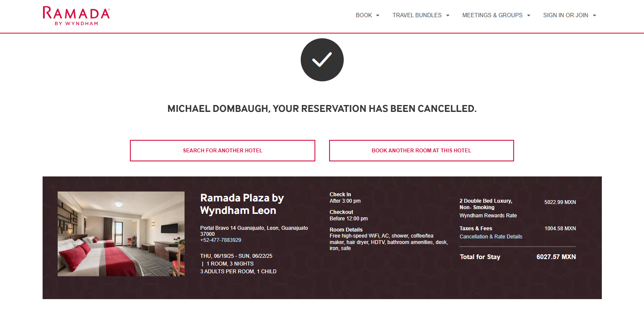Select the Ramada Plaza by Wyndham Leon heading
The image size is (644, 309).
(x=242, y=204)
